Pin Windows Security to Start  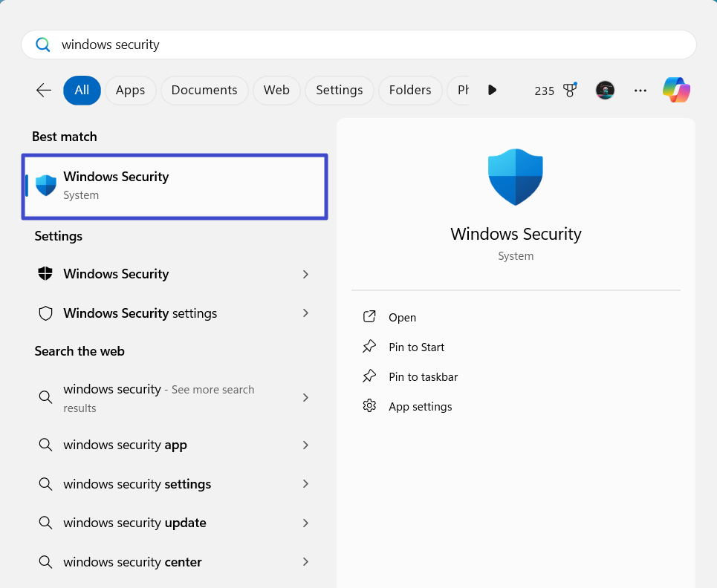pyautogui.click(x=416, y=347)
